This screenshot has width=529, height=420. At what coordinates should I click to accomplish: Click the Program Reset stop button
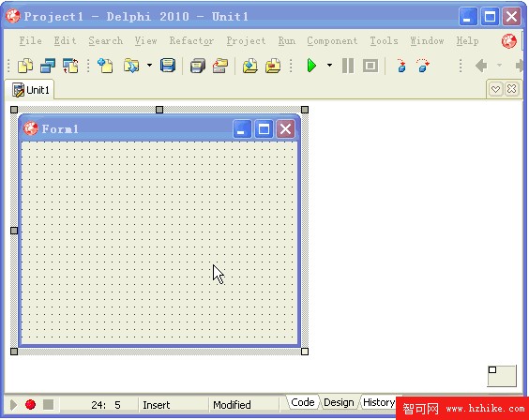click(x=370, y=66)
